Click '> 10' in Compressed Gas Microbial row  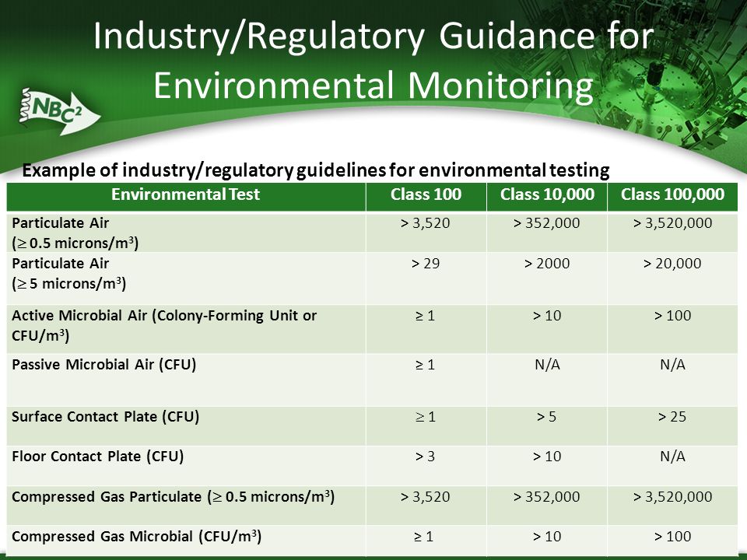(x=546, y=536)
